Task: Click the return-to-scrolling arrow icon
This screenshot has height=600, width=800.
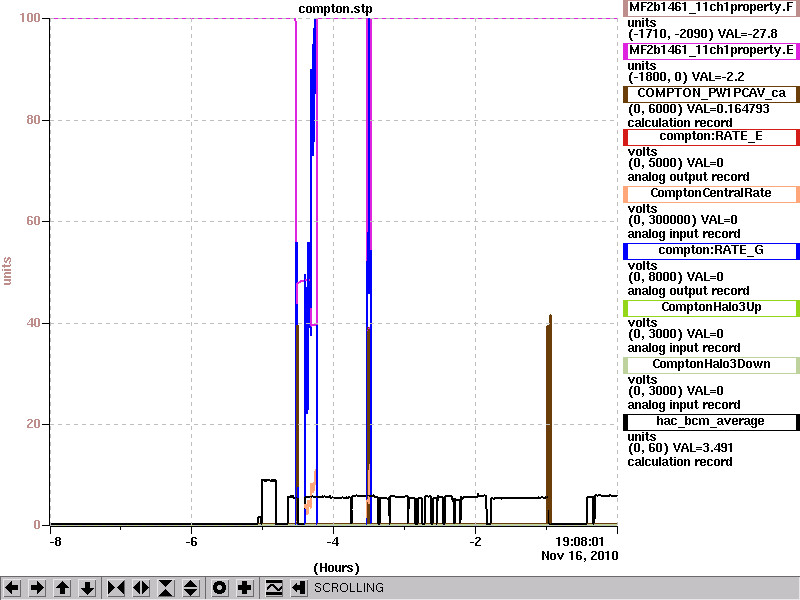Action: [298, 588]
